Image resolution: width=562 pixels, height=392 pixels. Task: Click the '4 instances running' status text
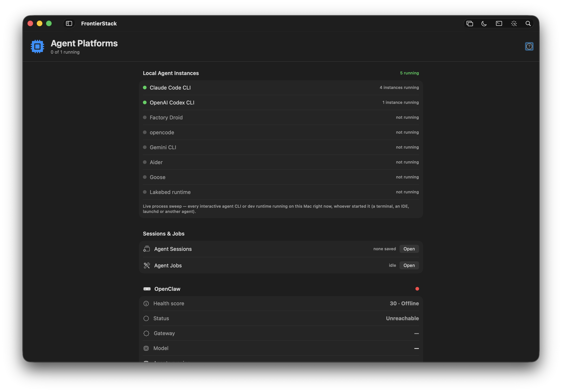[x=399, y=87]
